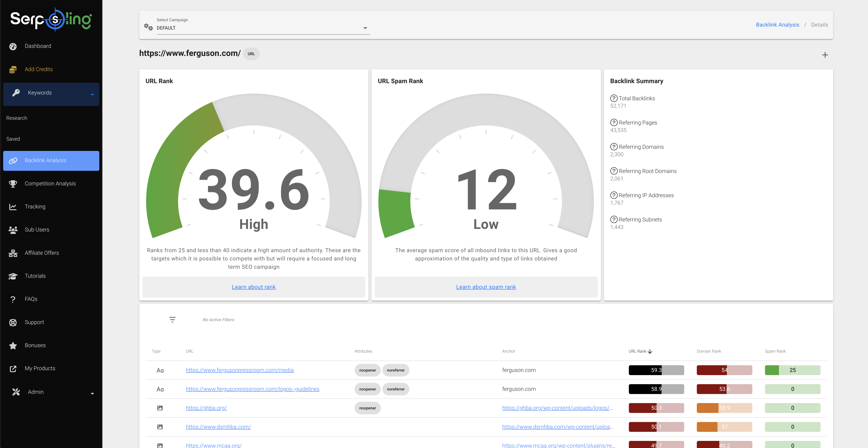Image resolution: width=868 pixels, height=448 pixels.
Task: Open Dashboard palette icon in sidebar
Action: tap(13, 46)
